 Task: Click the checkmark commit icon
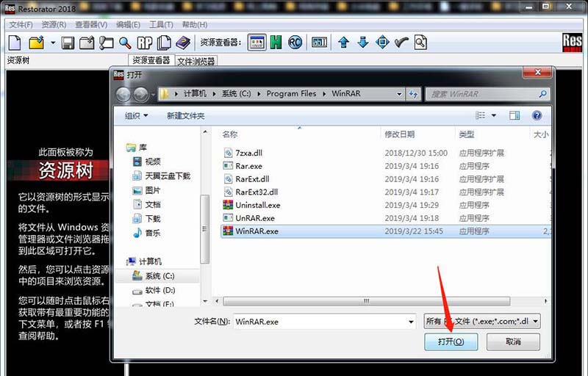point(401,43)
